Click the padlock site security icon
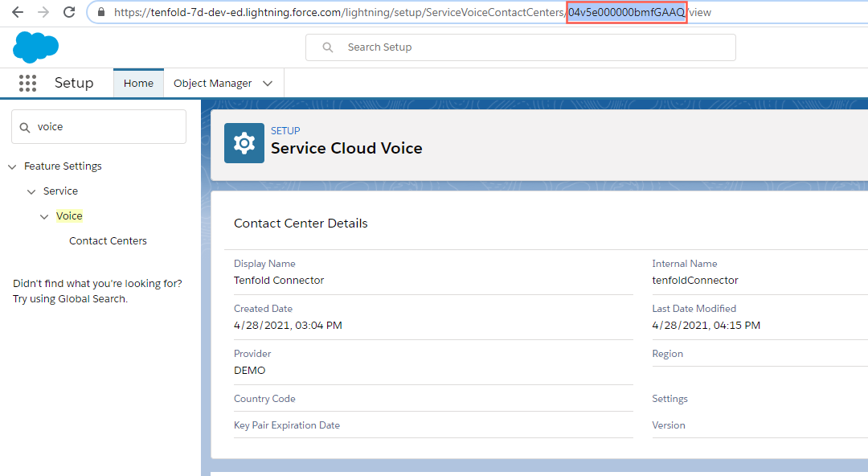 pyautogui.click(x=100, y=13)
